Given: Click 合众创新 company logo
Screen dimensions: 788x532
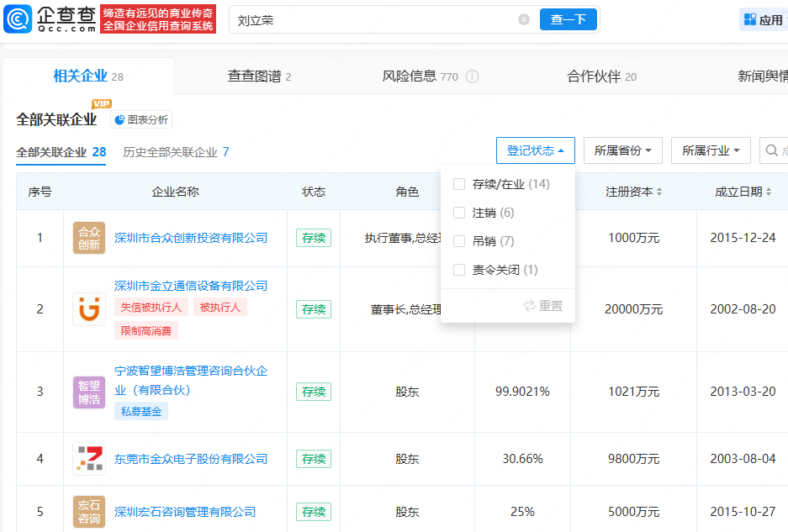Looking at the screenshot, I should [89, 238].
